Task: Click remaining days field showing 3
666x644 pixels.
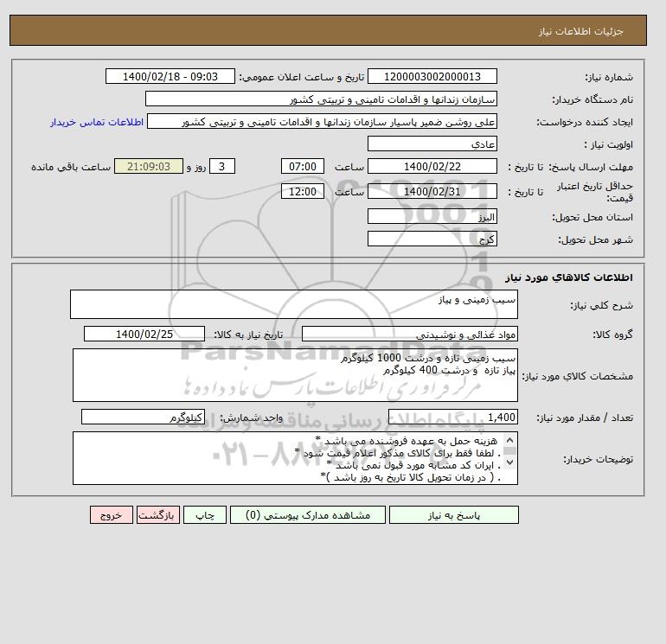Action: click(x=222, y=167)
